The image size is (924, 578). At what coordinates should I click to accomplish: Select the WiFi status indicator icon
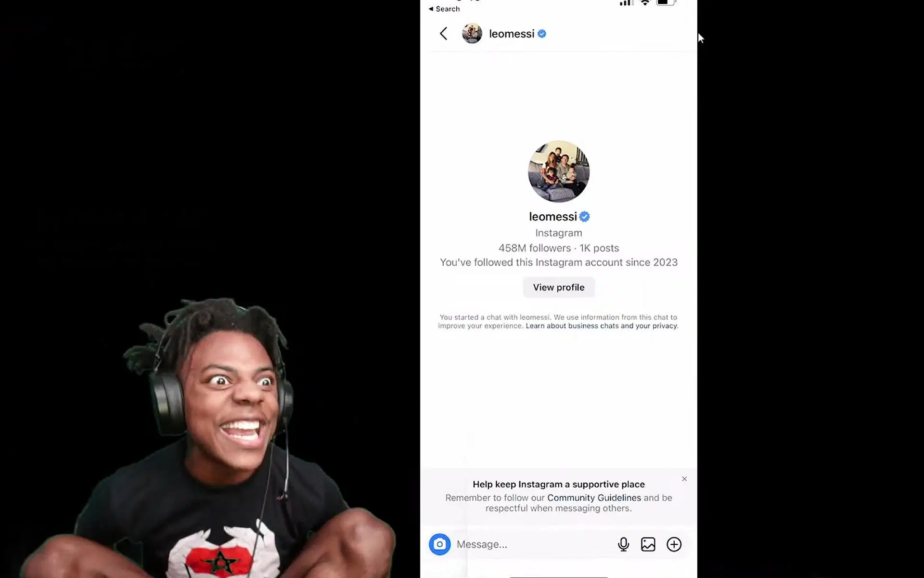644,3
